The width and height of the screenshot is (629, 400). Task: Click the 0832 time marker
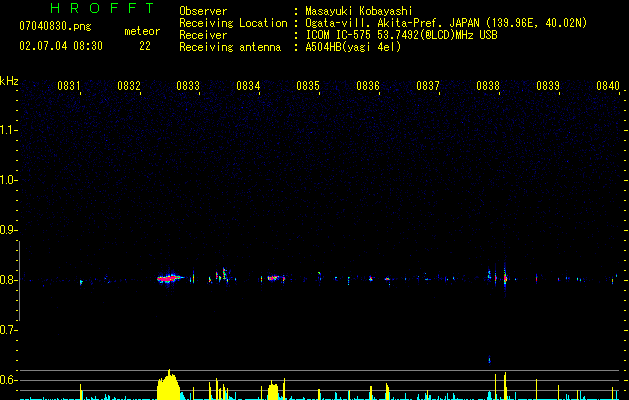129,86
